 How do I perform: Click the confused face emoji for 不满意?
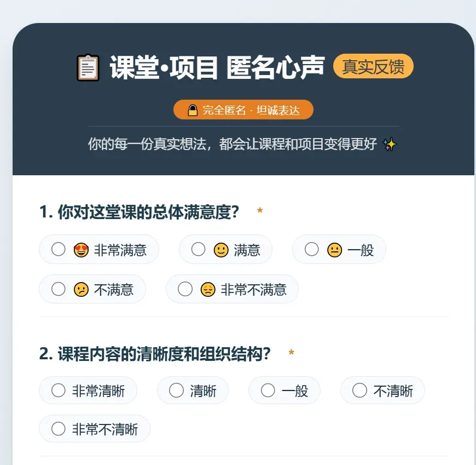click(x=81, y=289)
